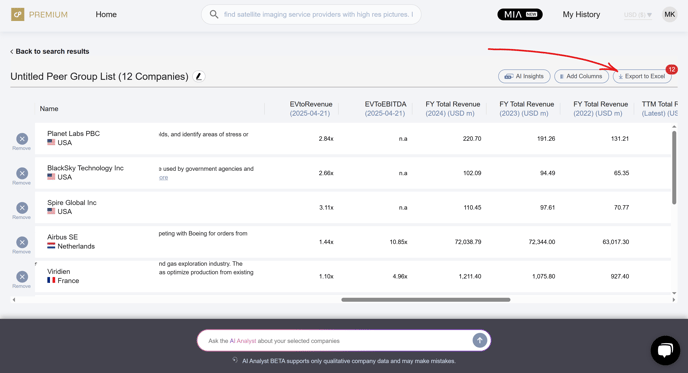This screenshot has height=373, width=688.
Task: Go back to search results link
Action: (50, 51)
